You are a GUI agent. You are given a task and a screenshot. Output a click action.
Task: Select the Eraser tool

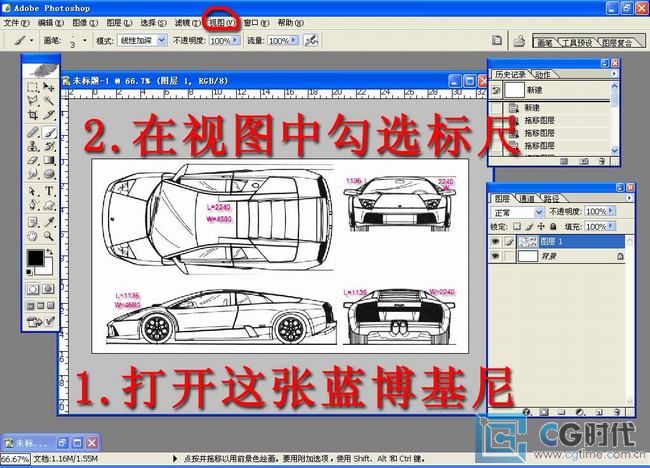32,160
